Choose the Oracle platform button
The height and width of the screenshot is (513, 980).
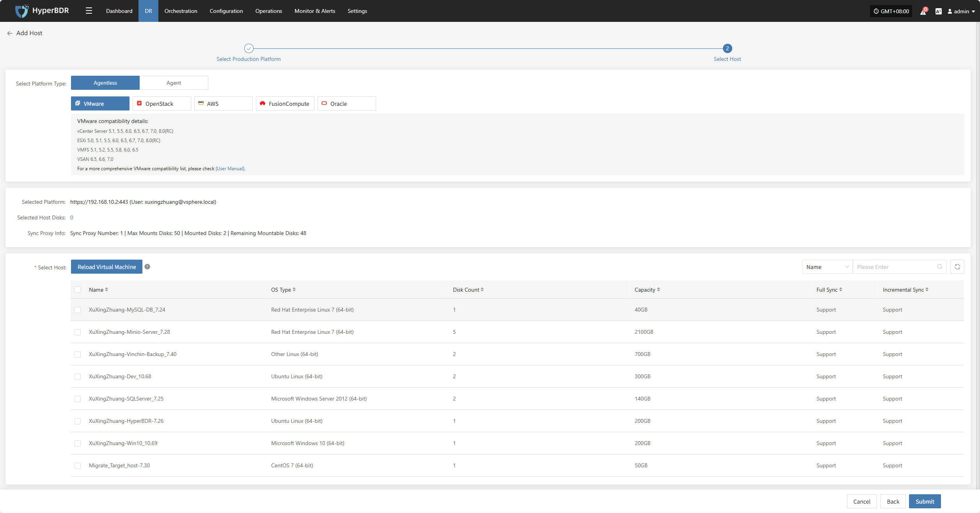point(346,103)
